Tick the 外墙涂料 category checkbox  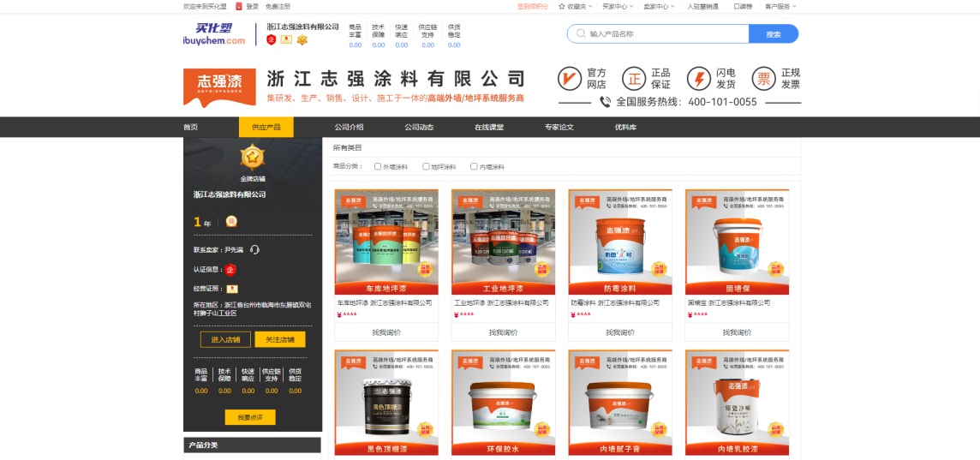[378, 166]
